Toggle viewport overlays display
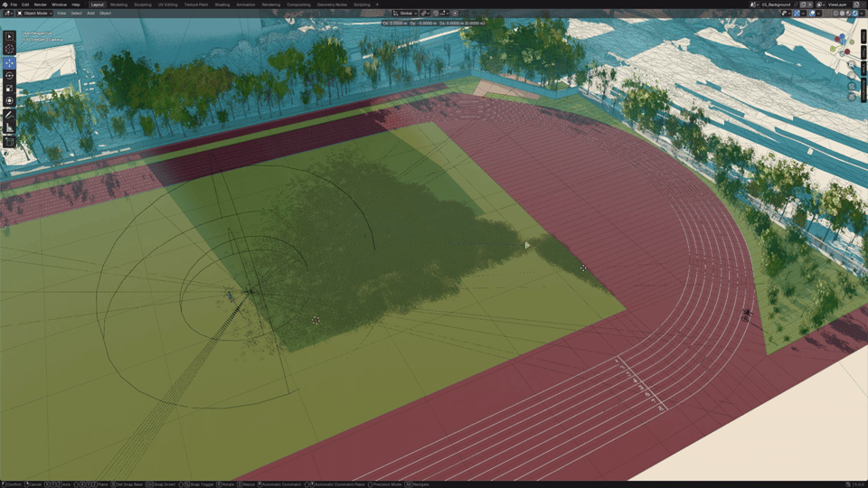868x488 pixels. (x=813, y=14)
